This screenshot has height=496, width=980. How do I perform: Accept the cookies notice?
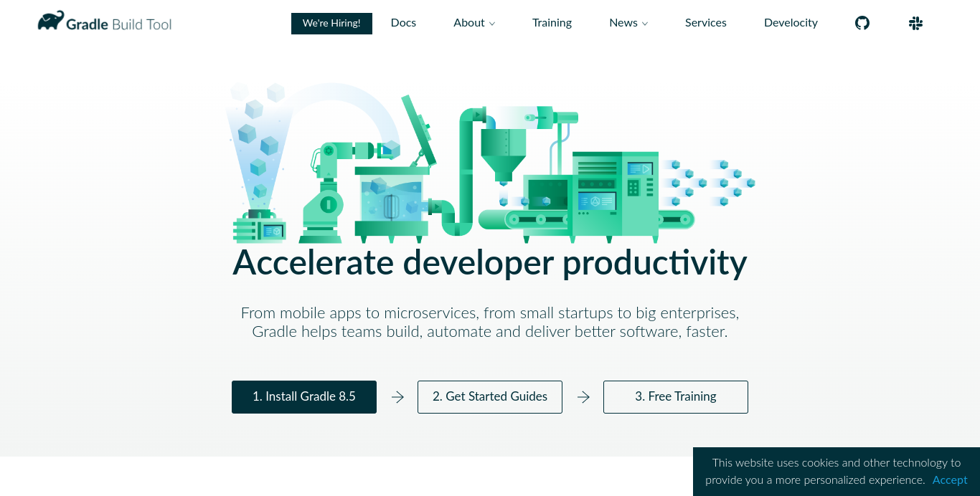click(x=950, y=480)
